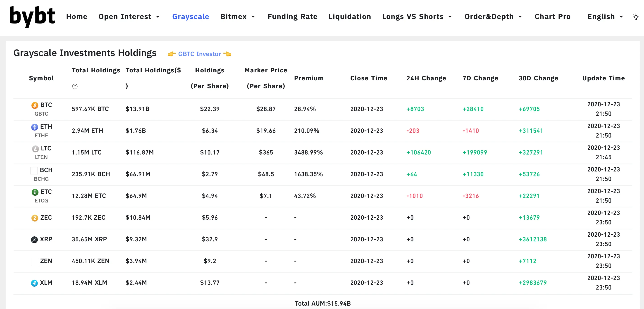Click the Premium column header
Screen dimensions: 644x309
(x=309, y=78)
